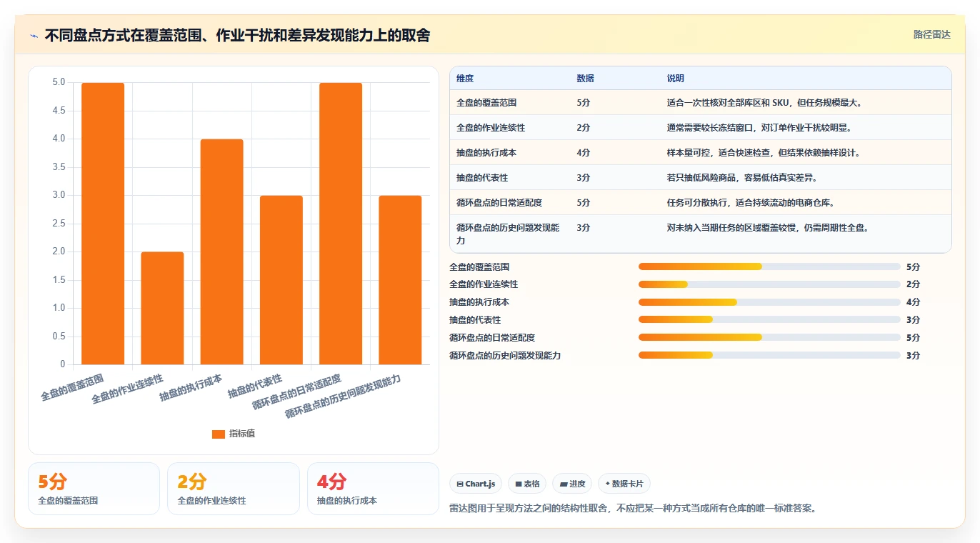Click the 全盘的覆盖范围 progress bar
The height and width of the screenshot is (543, 980).
coord(769,266)
